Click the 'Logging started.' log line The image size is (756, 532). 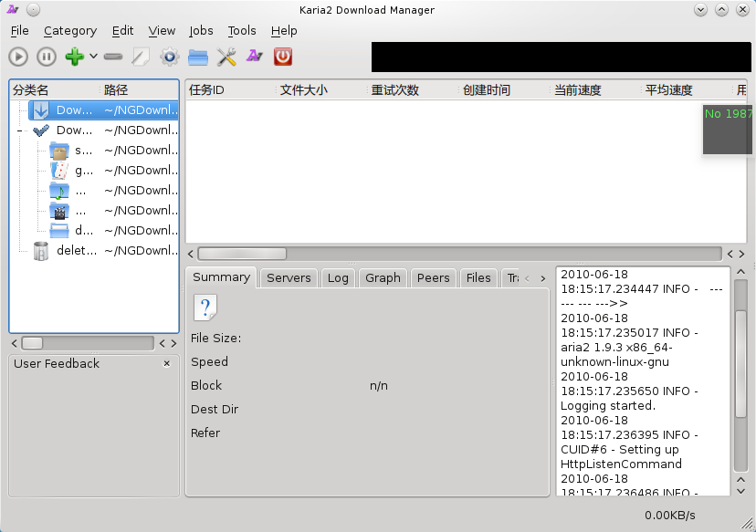[x=608, y=406]
